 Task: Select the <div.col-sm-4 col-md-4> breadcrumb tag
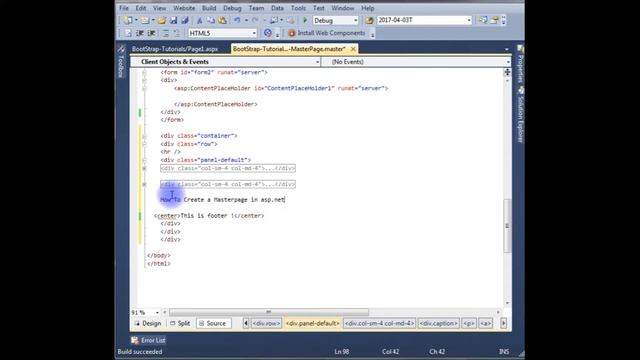(x=380, y=323)
